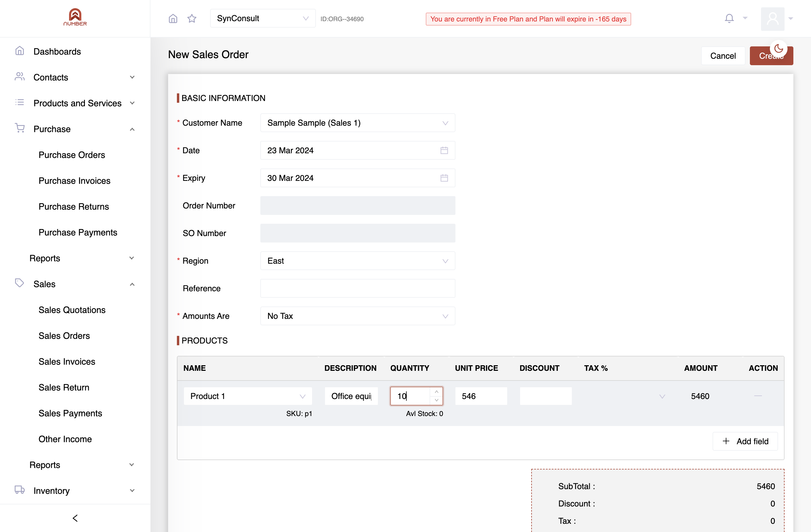Collapse the sidebar with the back arrow

tap(75, 518)
